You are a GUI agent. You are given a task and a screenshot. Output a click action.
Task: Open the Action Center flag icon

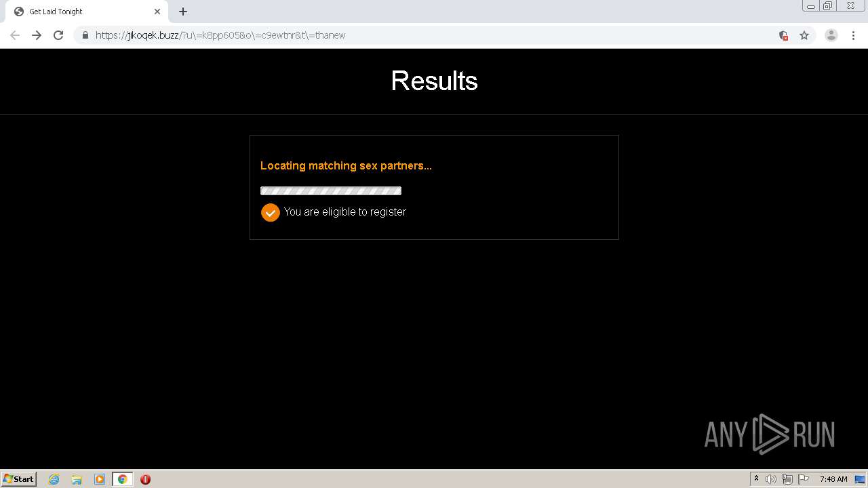pyautogui.click(x=804, y=479)
